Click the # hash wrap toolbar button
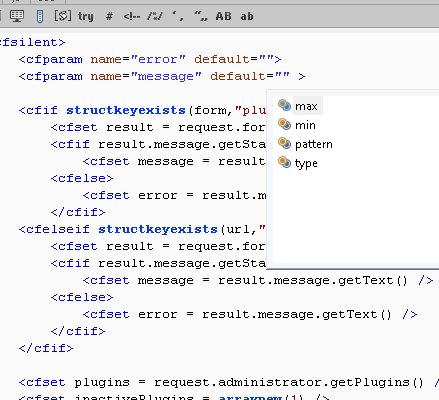Viewport: 439px width, 400px height. click(109, 16)
